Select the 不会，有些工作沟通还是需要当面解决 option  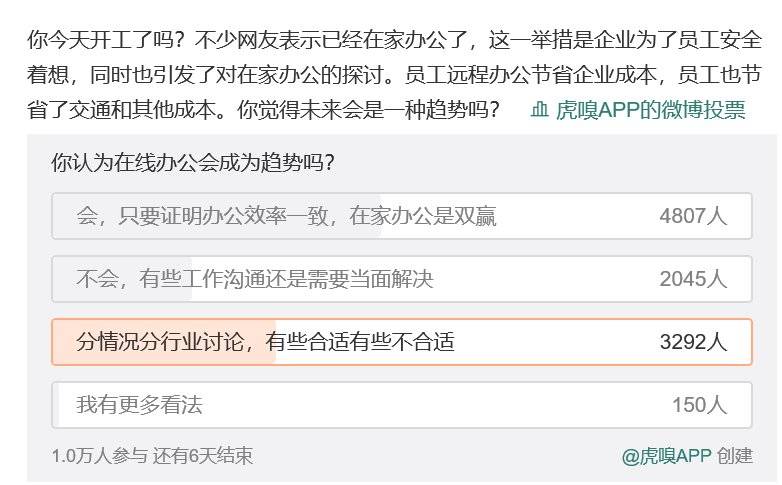255,279
